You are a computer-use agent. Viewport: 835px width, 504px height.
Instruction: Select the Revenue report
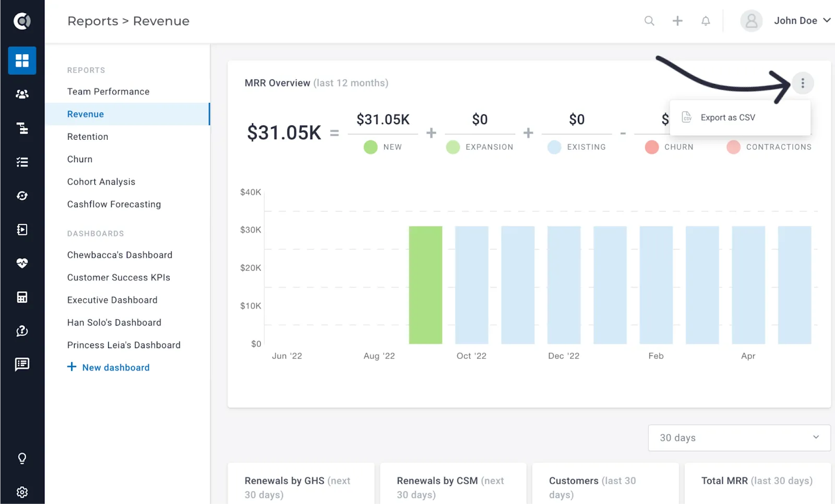click(127, 114)
